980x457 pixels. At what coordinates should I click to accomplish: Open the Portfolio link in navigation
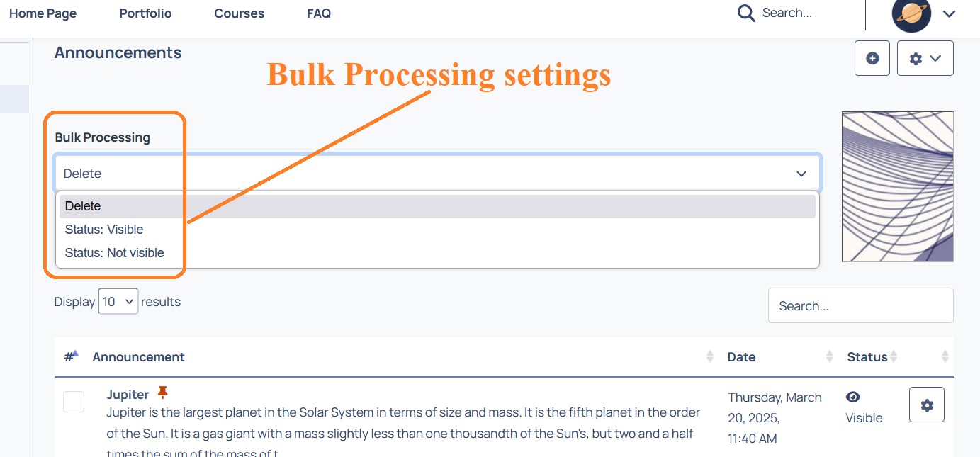pyautogui.click(x=145, y=13)
